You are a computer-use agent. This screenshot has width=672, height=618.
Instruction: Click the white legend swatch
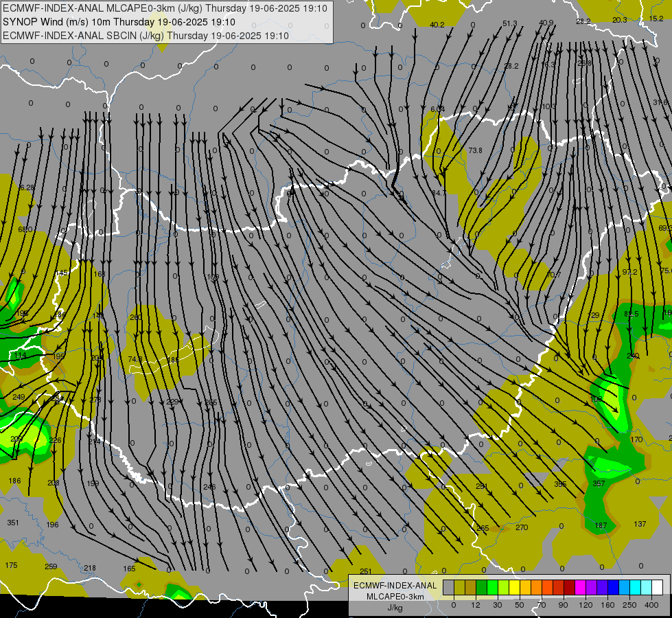pos(658,588)
